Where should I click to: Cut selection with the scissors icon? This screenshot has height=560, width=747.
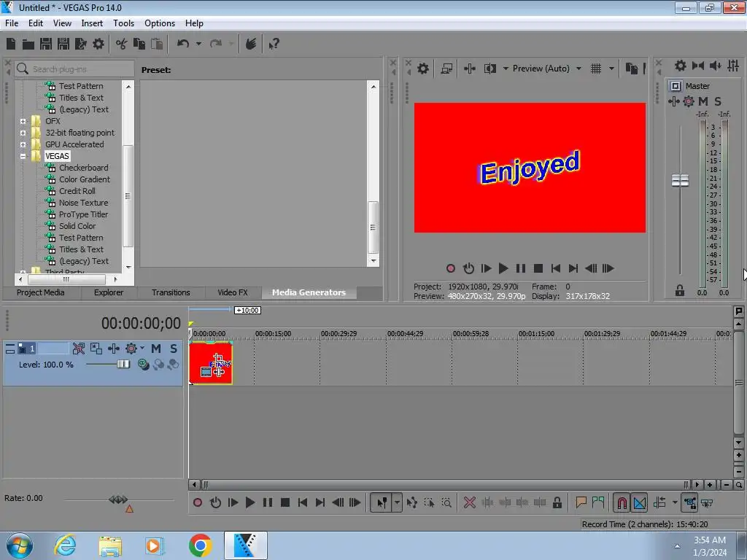122,44
